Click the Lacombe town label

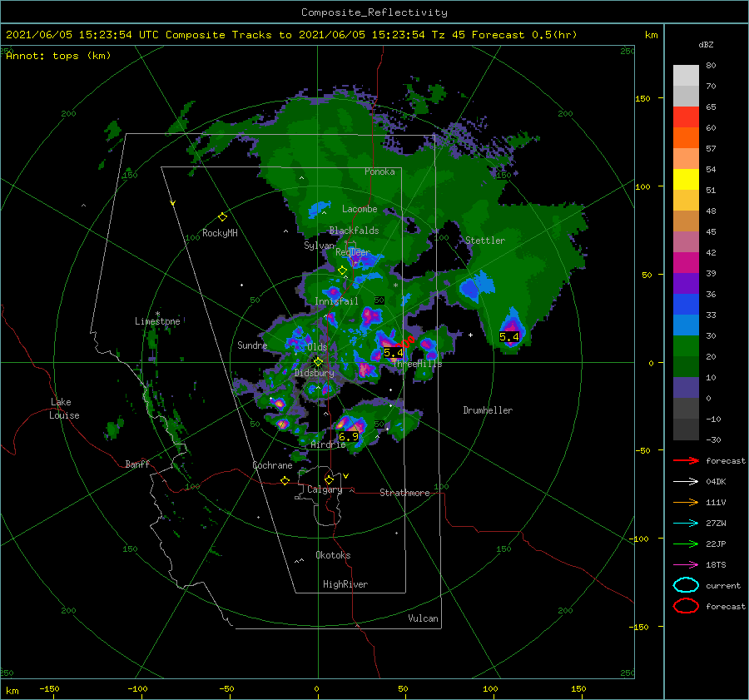360,209
